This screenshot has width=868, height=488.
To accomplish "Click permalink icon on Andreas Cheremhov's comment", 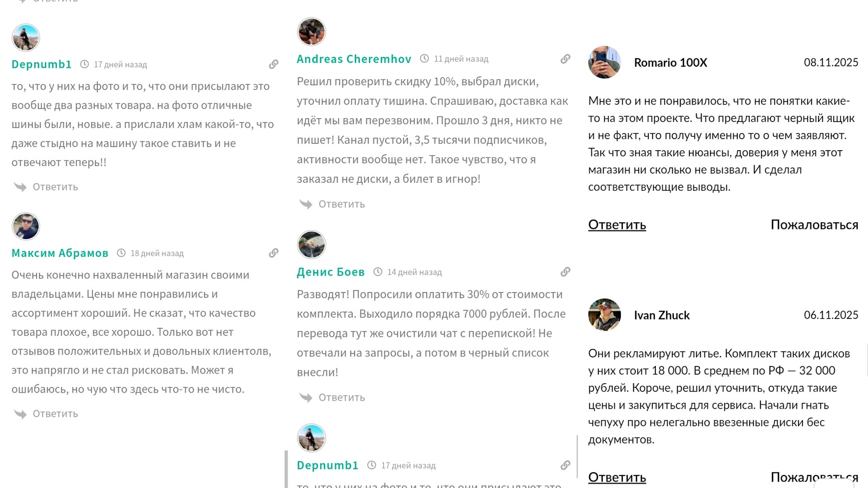I will 565,59.
